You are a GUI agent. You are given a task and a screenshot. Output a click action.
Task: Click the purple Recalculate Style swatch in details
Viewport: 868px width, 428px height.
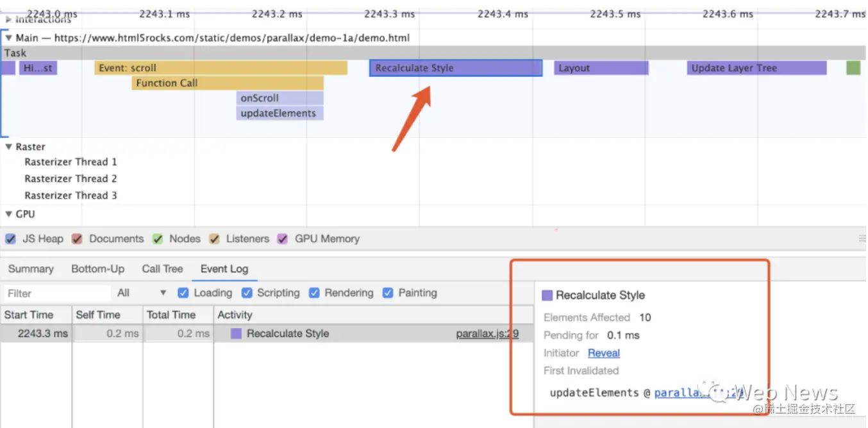pos(547,295)
